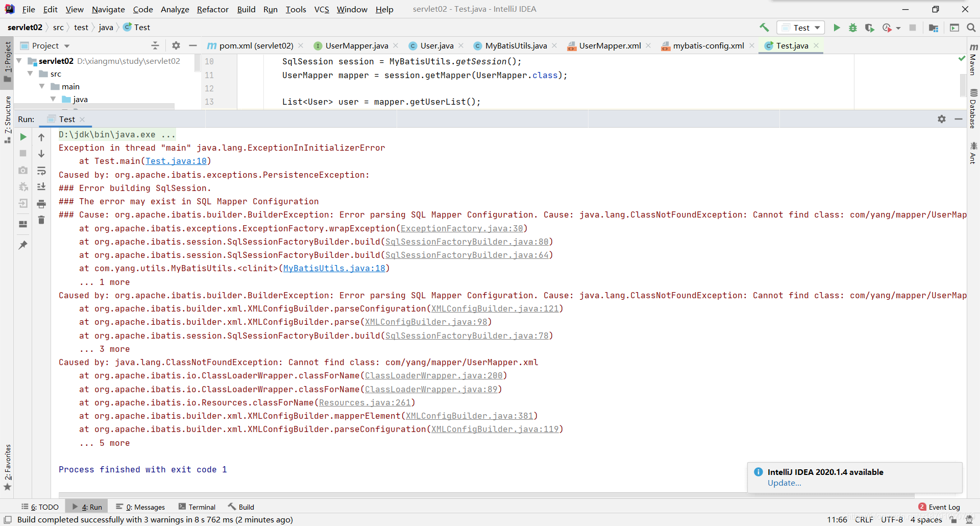Click the 11:66 caret position indicator
Screen dimensions: 980x526
click(837, 519)
